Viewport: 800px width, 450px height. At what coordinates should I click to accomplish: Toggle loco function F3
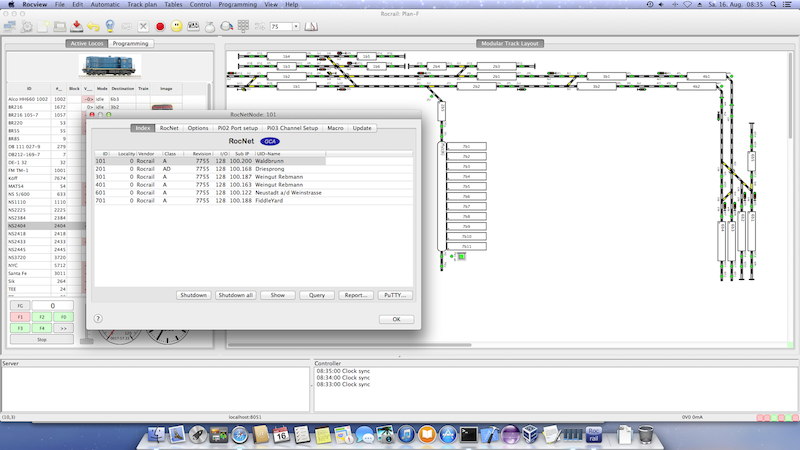click(x=20, y=328)
